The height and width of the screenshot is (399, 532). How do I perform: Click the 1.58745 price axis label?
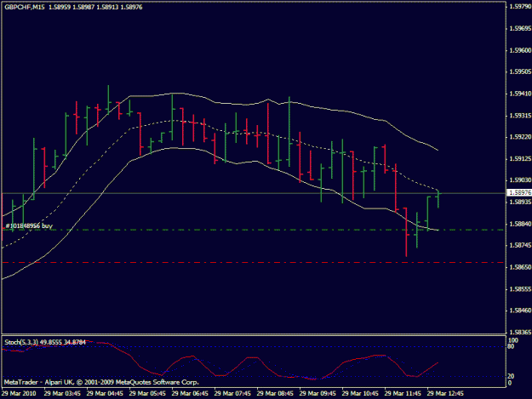click(520, 245)
